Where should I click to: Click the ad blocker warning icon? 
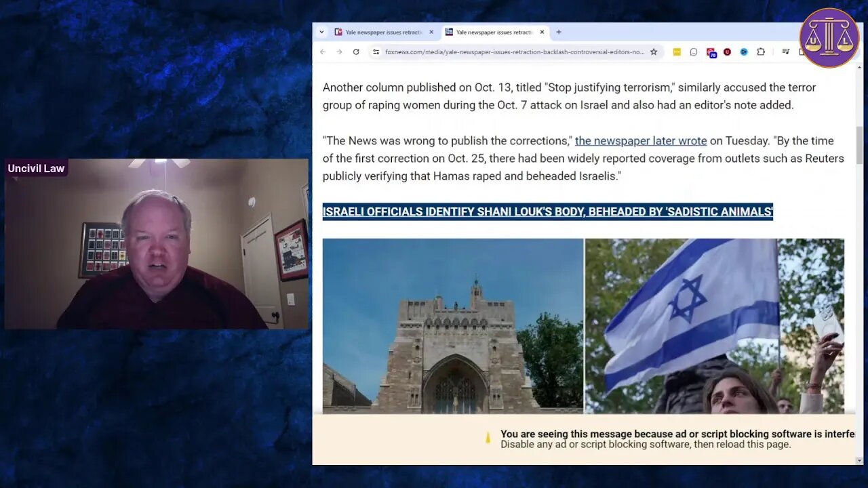pyautogui.click(x=487, y=439)
